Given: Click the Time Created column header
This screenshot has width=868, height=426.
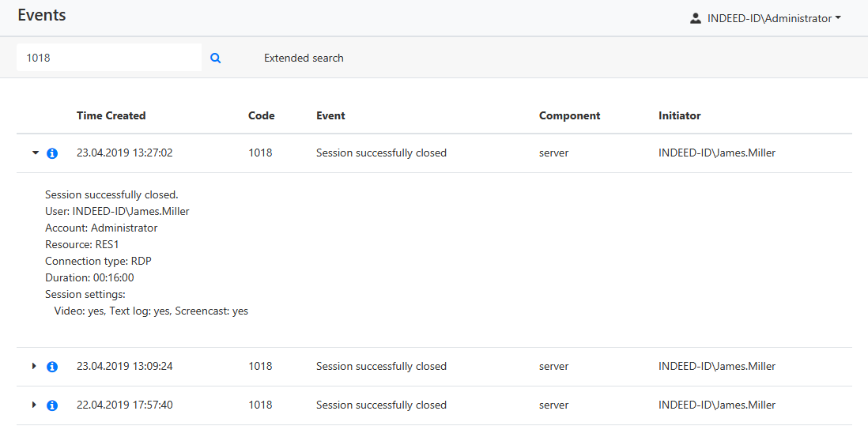Looking at the screenshot, I should (111, 115).
